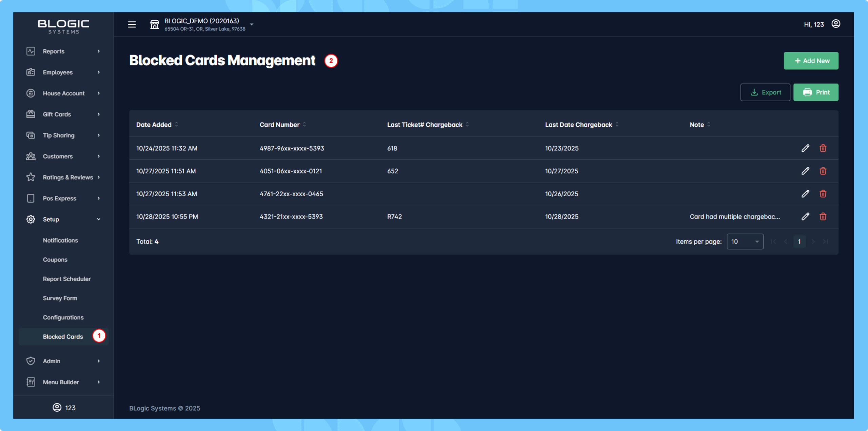Open Configurations under Setup
The width and height of the screenshot is (868, 431).
coord(63,317)
